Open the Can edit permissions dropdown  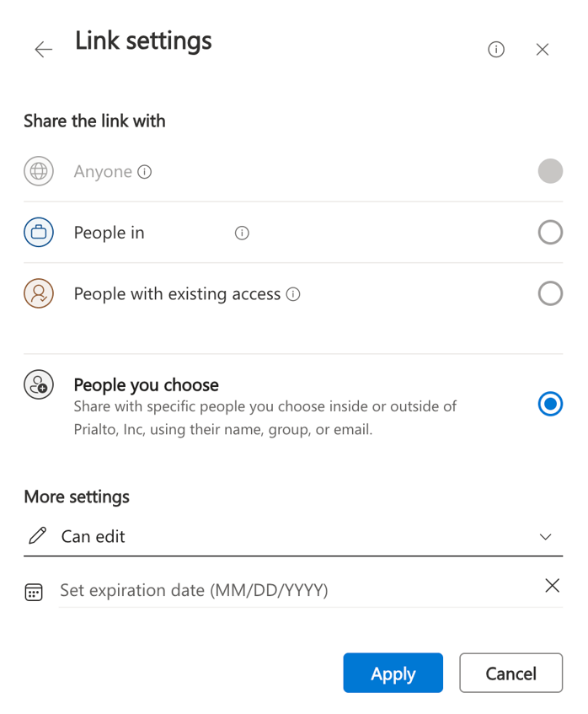(x=295, y=536)
